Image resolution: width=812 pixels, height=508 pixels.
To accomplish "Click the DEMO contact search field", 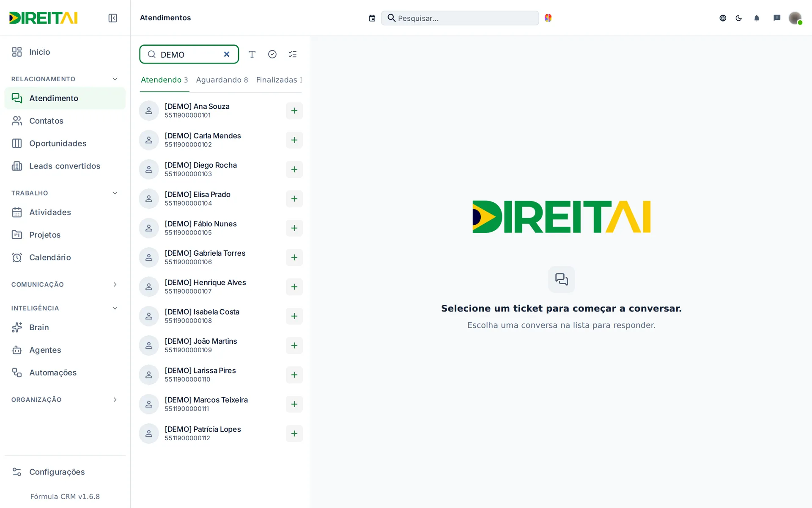I will pyautogui.click(x=189, y=54).
